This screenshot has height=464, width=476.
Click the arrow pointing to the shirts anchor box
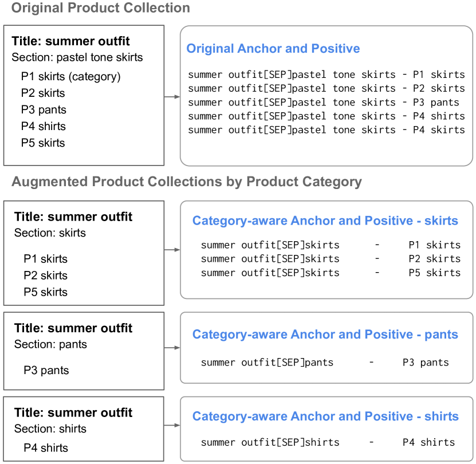coord(172,426)
